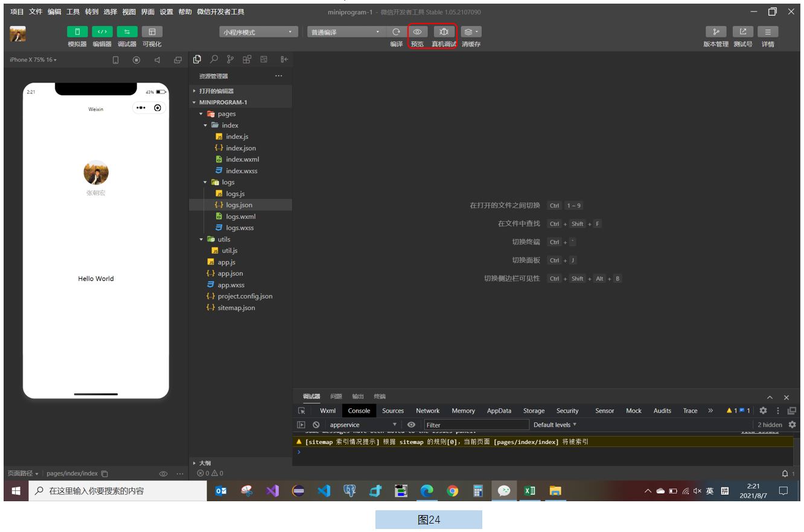Open the explorer files icon in editor sidebar

pyautogui.click(x=197, y=59)
